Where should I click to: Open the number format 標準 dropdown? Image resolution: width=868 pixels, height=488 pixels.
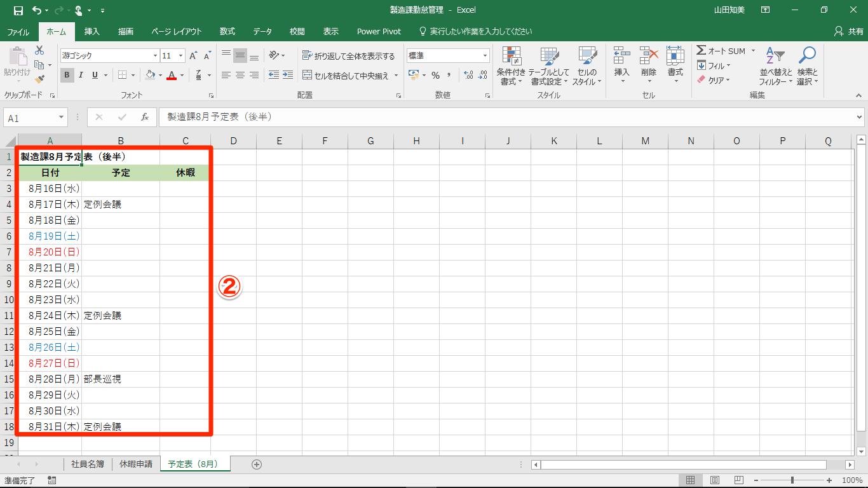[x=485, y=56]
